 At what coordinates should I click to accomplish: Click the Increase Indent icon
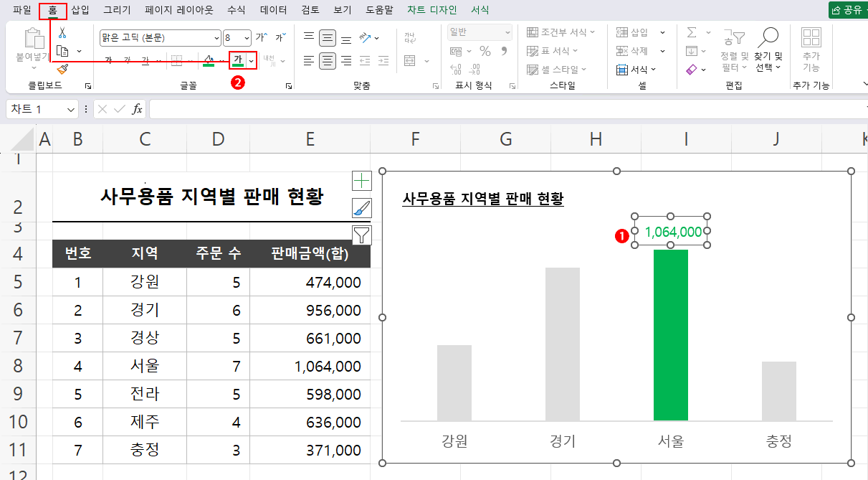(383, 61)
